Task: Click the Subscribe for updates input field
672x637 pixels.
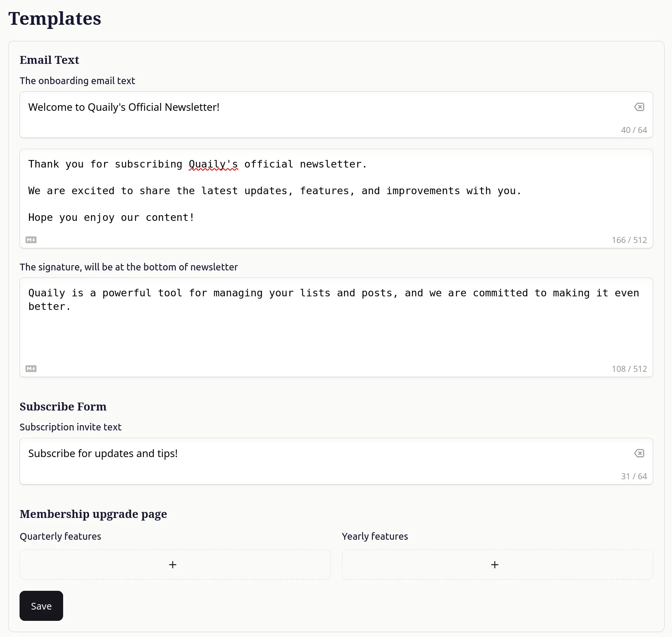Action: point(301,454)
